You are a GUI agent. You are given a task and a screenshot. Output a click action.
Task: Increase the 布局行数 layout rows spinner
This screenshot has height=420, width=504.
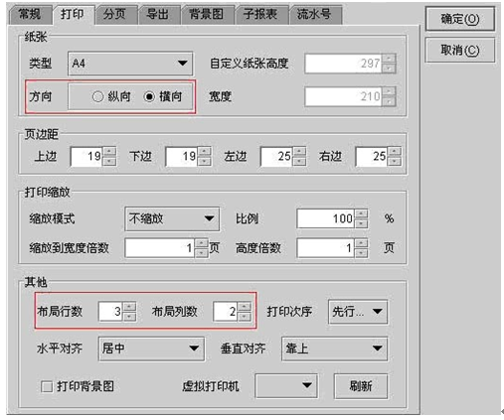(129, 307)
